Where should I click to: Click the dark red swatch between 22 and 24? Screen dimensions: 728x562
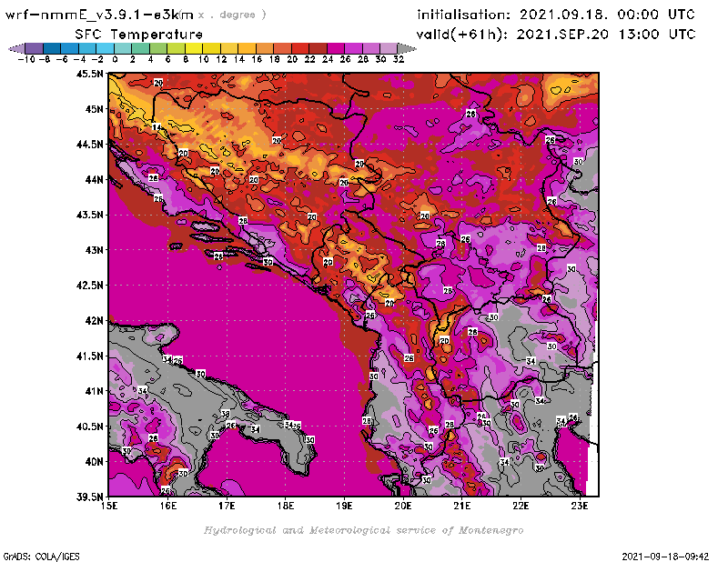click(x=318, y=48)
